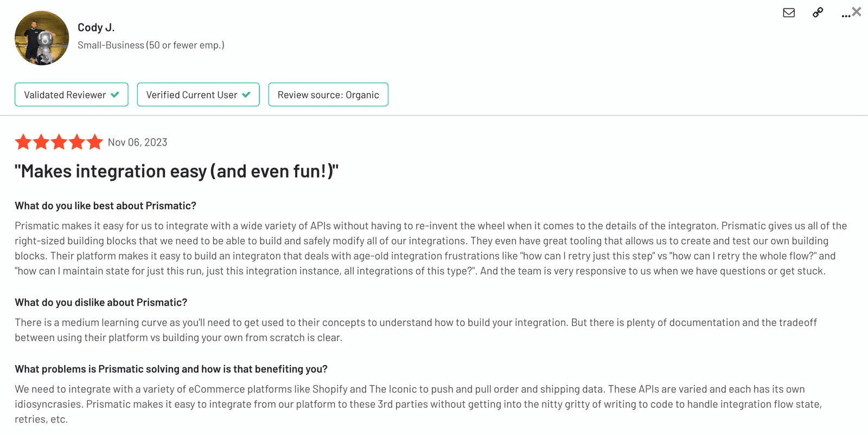
Task: Select the Validated Reviewer badge
Action: (x=72, y=94)
